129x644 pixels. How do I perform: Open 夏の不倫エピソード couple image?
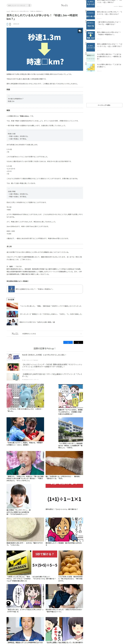tap(64, 596)
